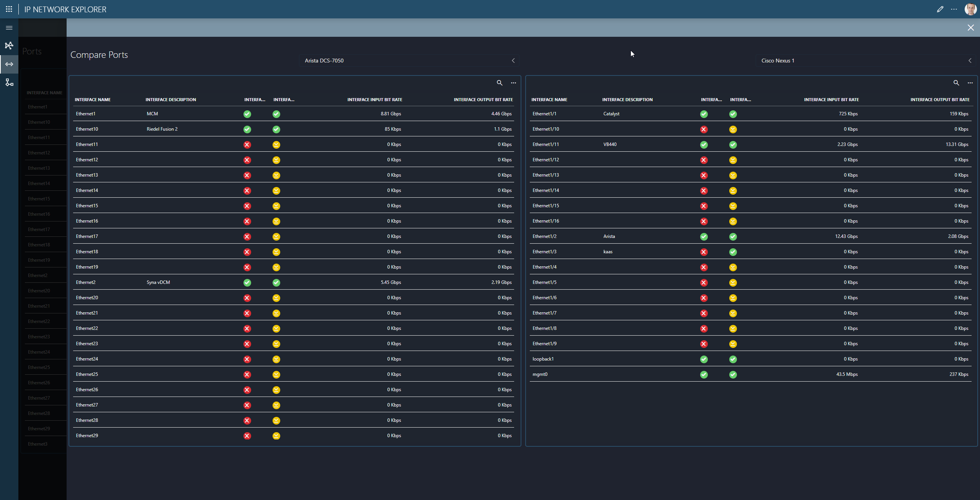This screenshot has width=980, height=500.
Task: Select the VB440 description cell
Action: 610,144
